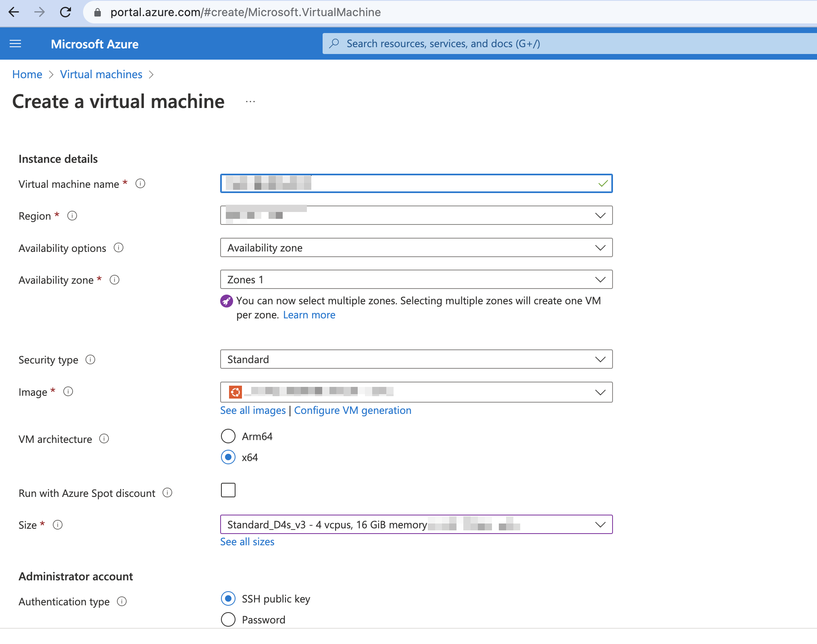This screenshot has height=644, width=817.
Task: Click the purple rocket preview icon
Action: point(227,301)
